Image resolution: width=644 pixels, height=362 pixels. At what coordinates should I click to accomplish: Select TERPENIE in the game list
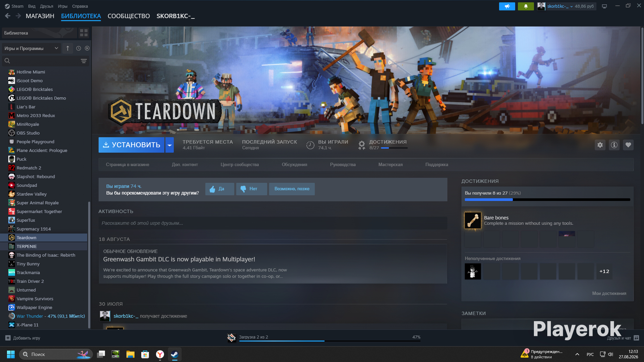[44, 247]
